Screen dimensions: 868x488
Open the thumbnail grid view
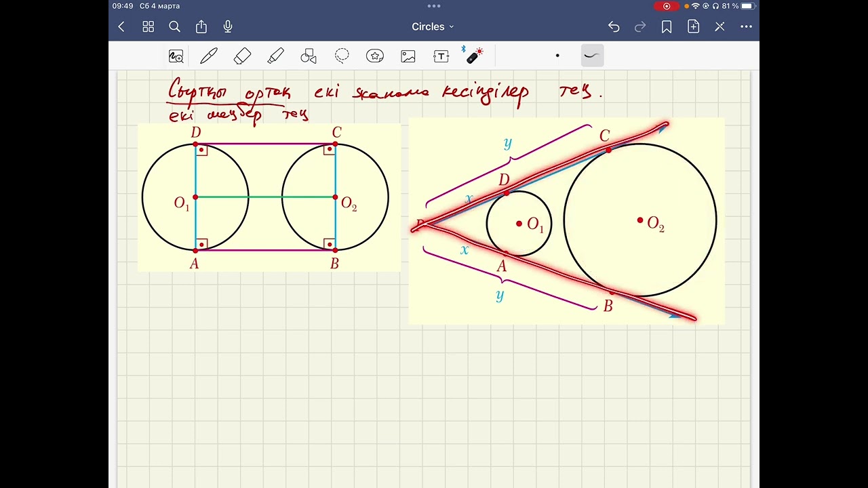pyautogui.click(x=148, y=26)
